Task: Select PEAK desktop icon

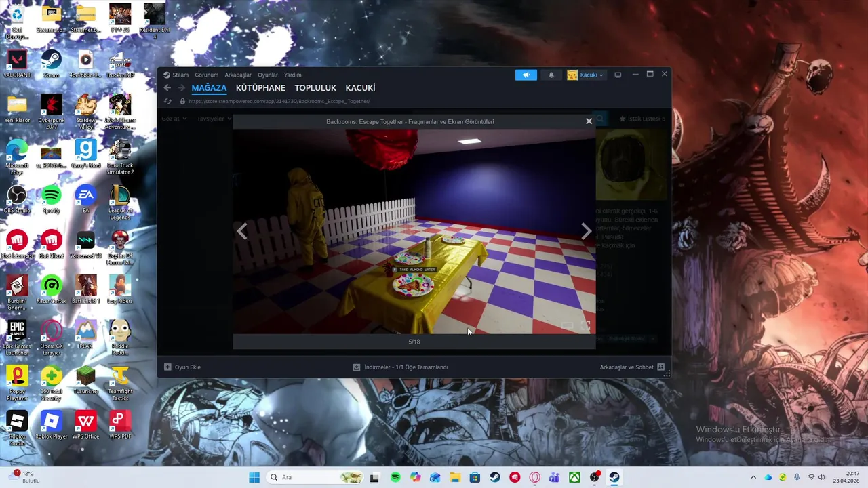Action: pyautogui.click(x=86, y=335)
